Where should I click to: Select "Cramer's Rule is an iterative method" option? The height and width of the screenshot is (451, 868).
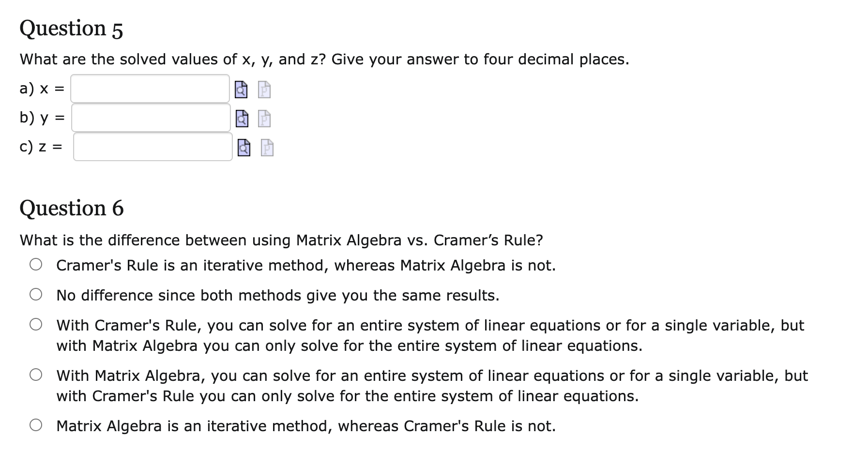click(37, 265)
